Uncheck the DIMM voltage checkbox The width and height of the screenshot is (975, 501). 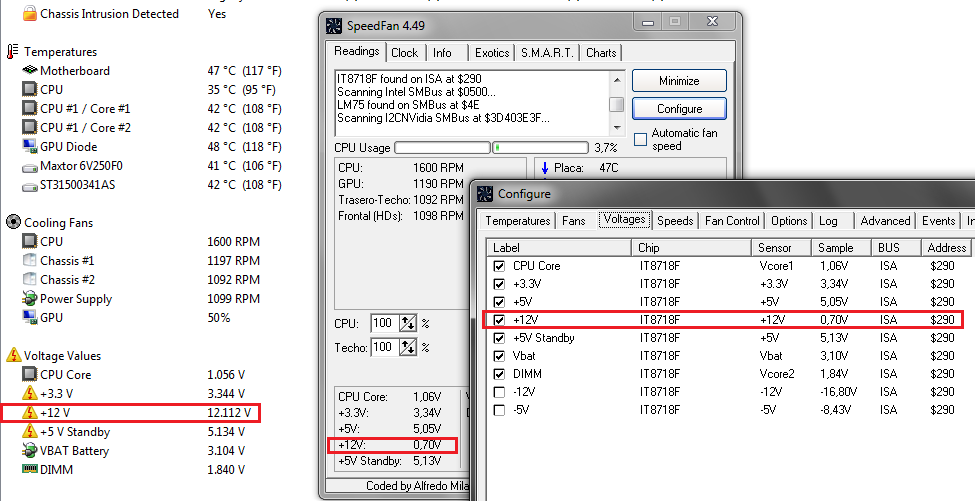pos(499,374)
